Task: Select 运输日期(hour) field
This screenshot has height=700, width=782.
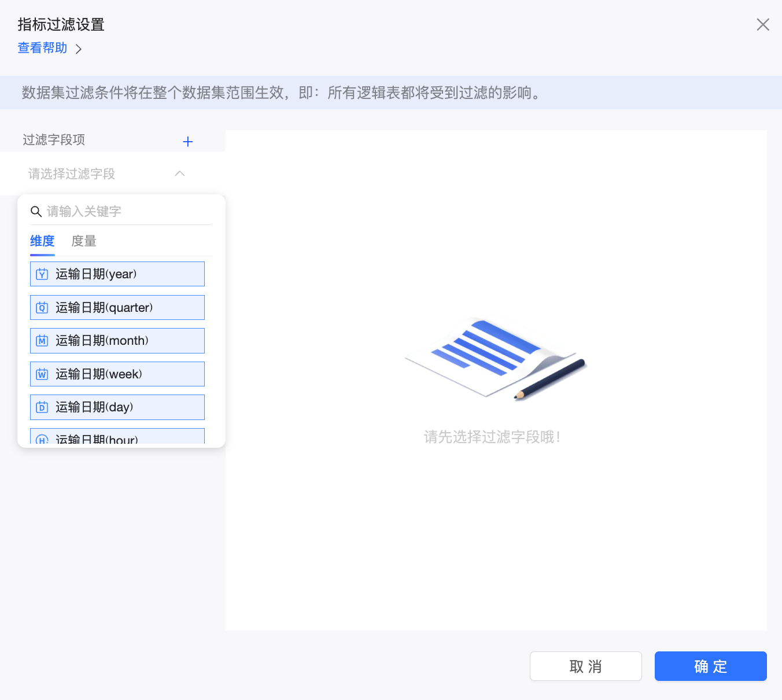Action: pyautogui.click(x=117, y=436)
